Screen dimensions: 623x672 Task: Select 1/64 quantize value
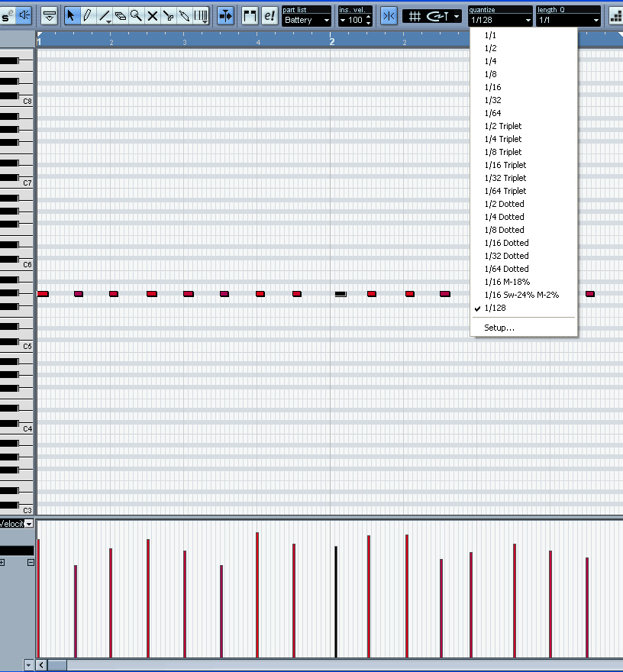[524, 113]
